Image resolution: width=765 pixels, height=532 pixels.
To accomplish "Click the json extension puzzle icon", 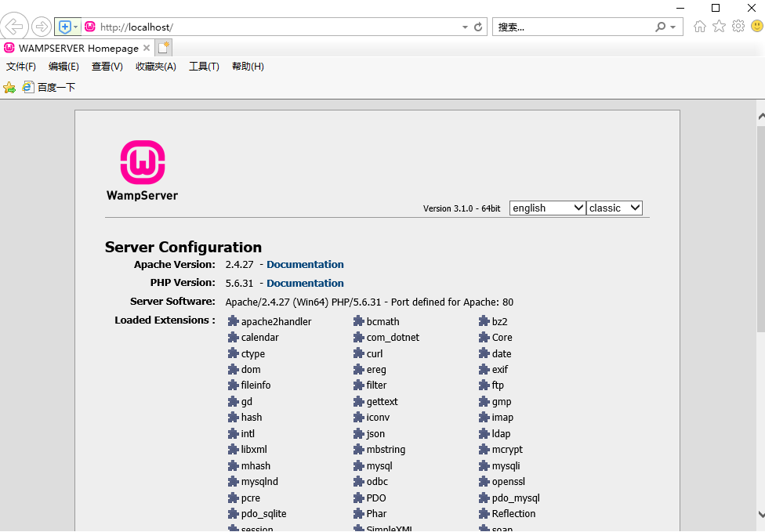I will (359, 433).
